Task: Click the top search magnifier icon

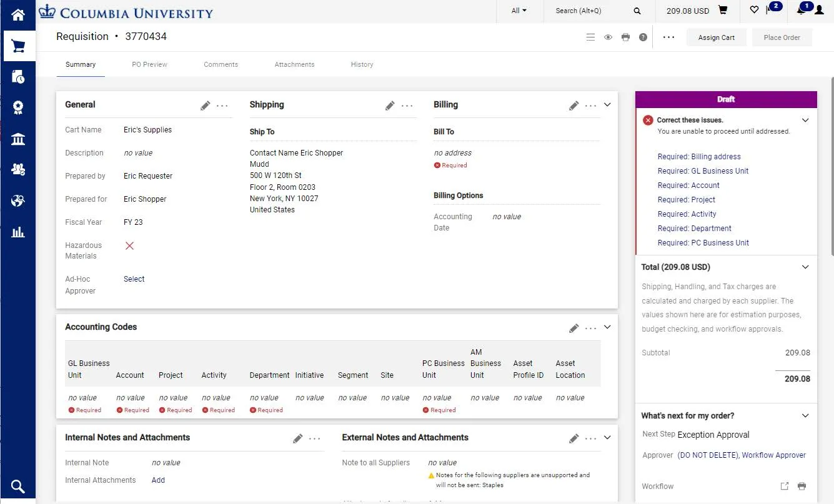Action: coord(637,11)
